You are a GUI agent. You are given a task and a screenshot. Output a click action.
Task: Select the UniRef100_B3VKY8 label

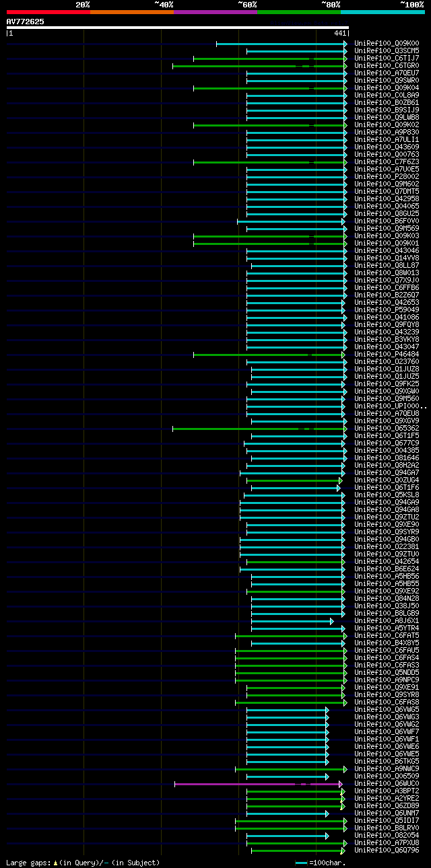point(387,339)
